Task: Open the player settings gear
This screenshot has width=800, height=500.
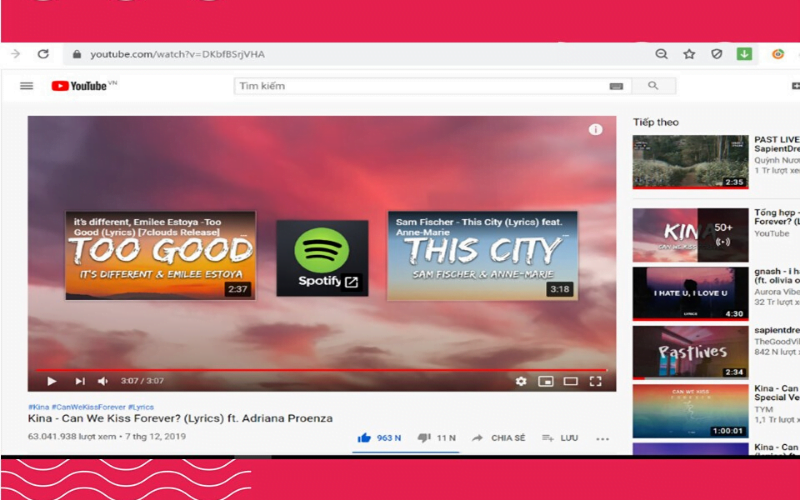Action: pyautogui.click(x=521, y=381)
